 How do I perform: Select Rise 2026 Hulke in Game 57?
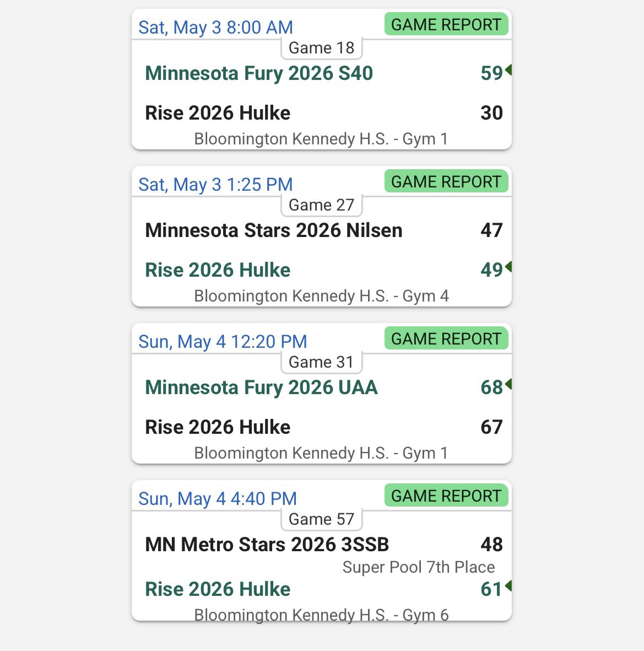218,589
